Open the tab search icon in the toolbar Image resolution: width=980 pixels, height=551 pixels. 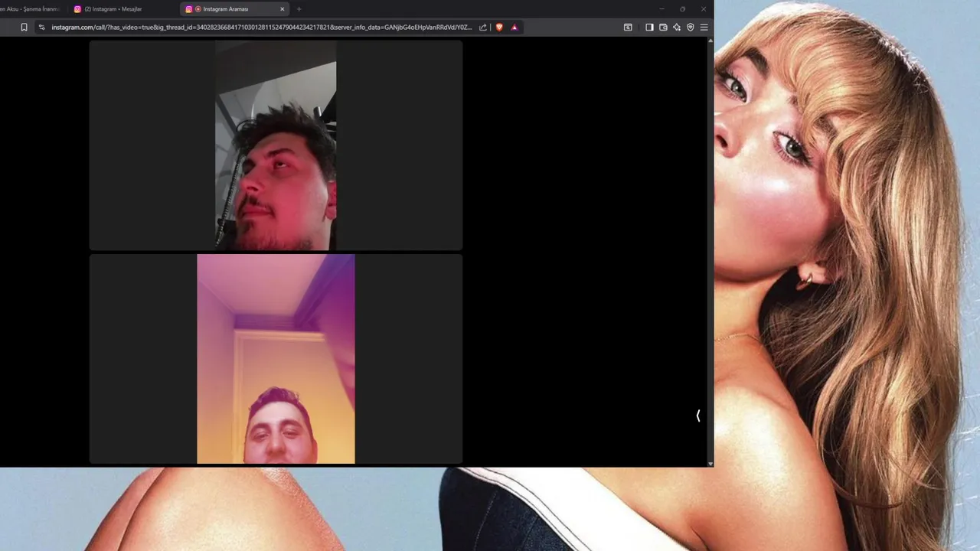628,27
